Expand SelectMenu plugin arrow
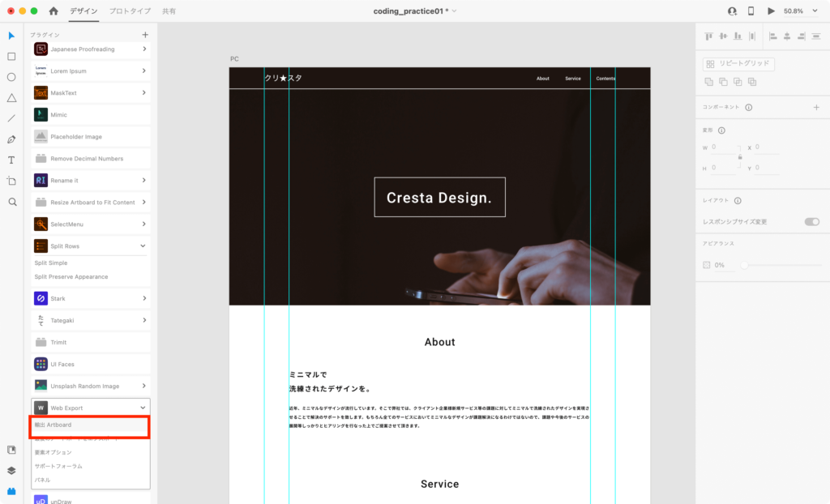 [x=144, y=224]
